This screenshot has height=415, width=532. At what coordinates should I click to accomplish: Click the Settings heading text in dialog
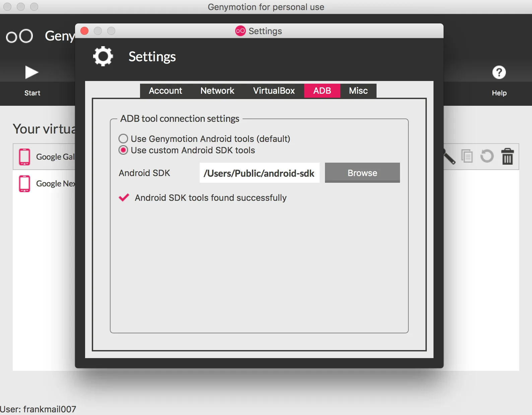pyautogui.click(x=152, y=57)
